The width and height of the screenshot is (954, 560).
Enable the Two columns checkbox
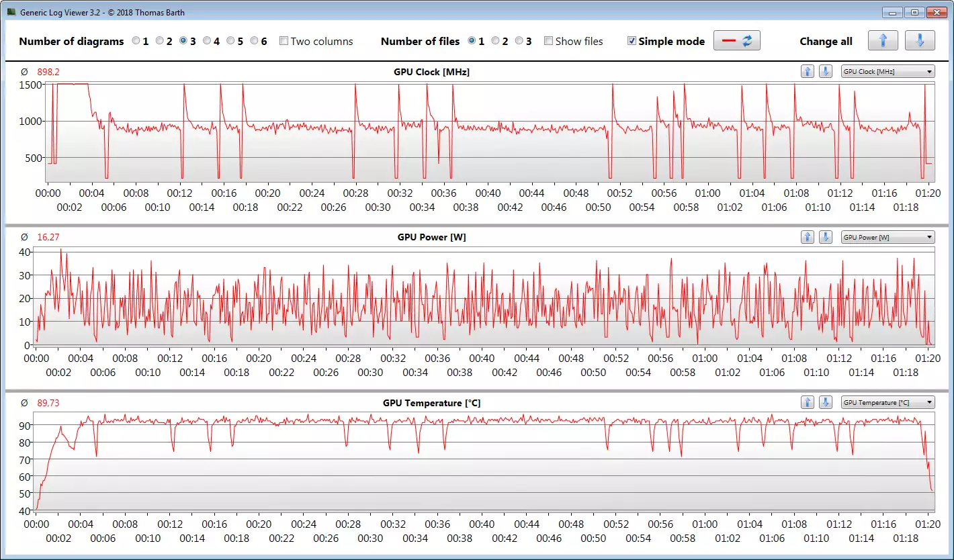coord(284,41)
